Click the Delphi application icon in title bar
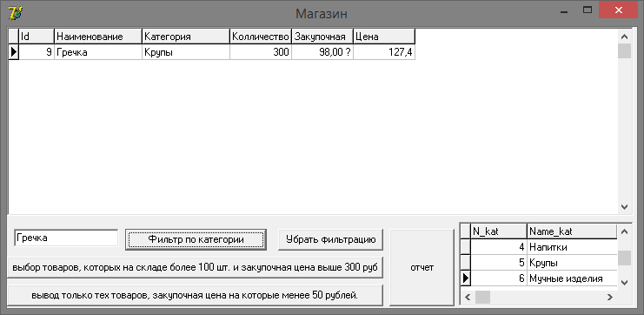 [15, 14]
